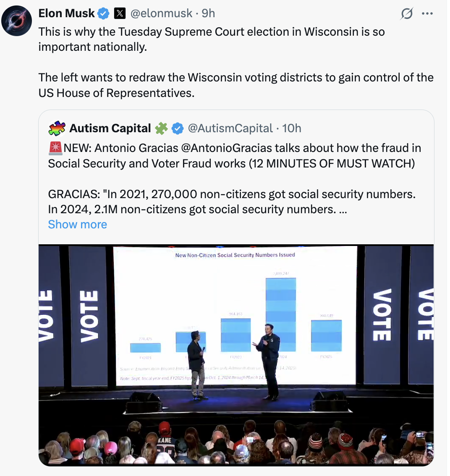Play the Social Security chart video thumbnail
450x476 pixels.
(x=236, y=355)
